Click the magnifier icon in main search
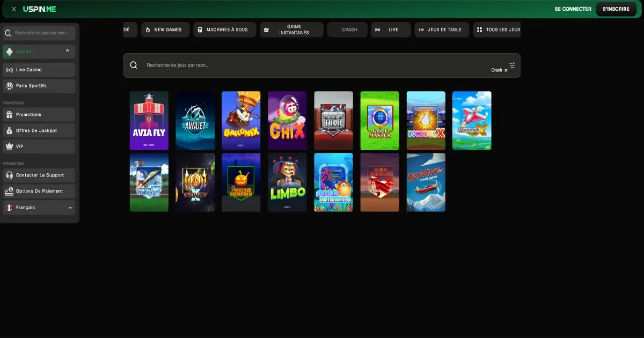The height and width of the screenshot is (338, 644). [134, 65]
